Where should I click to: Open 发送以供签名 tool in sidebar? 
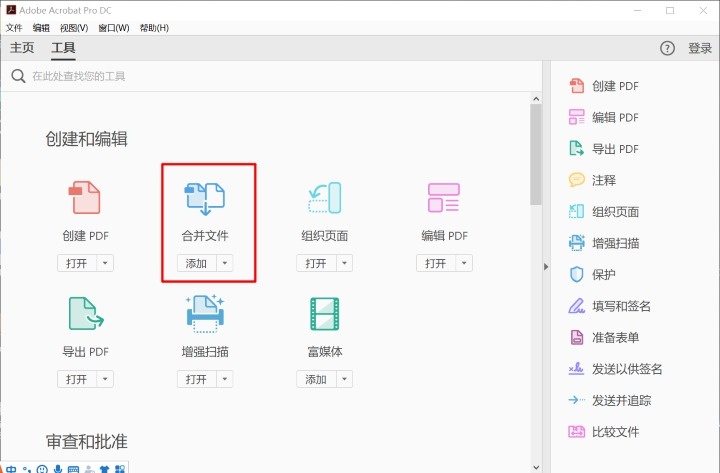(x=615, y=369)
